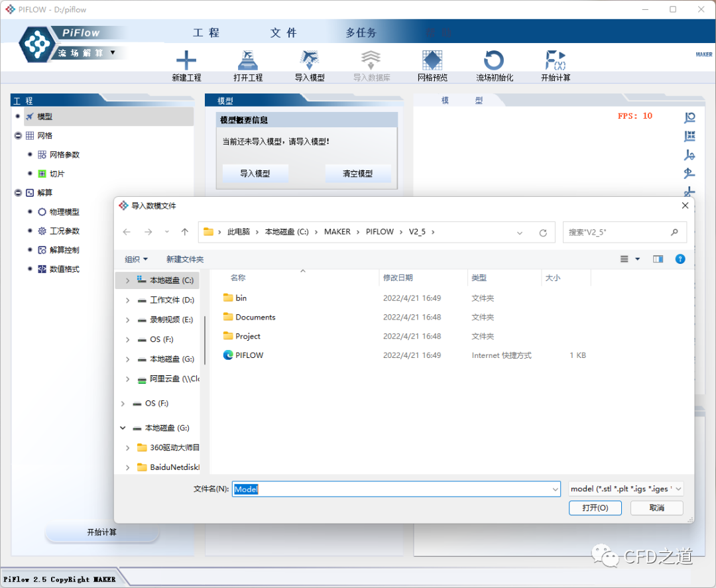
Task: Open the 组织 dropdown menu
Action: click(x=136, y=259)
